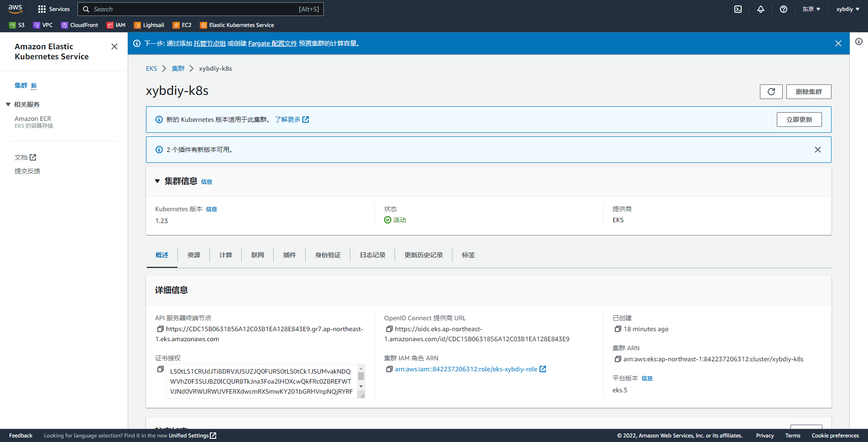
Task: Switch to the 标签 tab
Action: point(468,255)
